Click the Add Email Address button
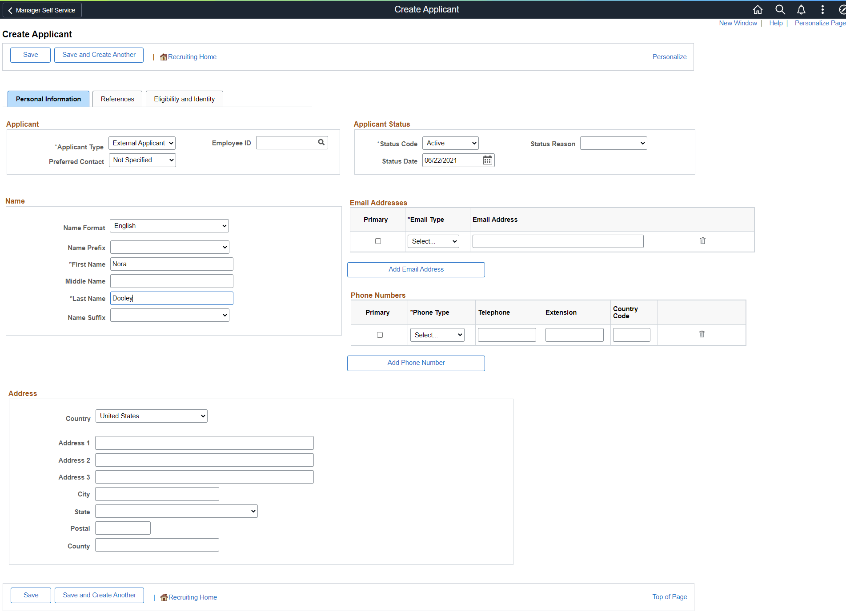The image size is (846, 616). click(x=416, y=269)
